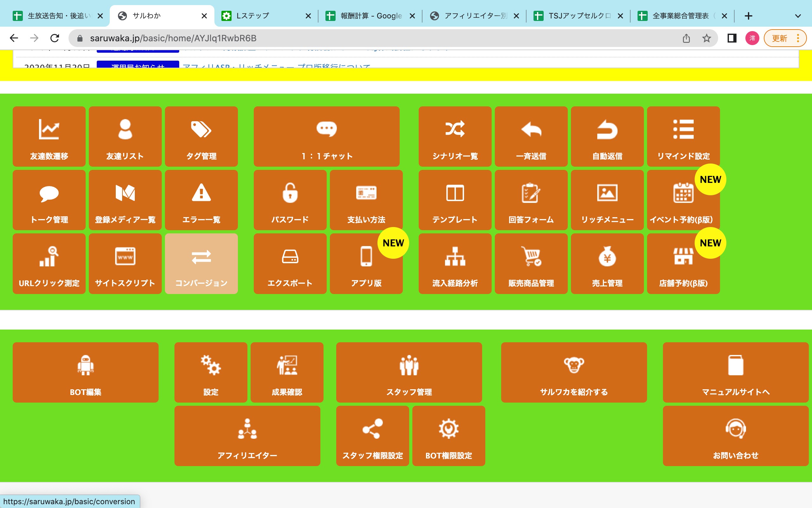Open the 回答フォーム answer form tile
The image size is (812, 508).
click(x=531, y=200)
